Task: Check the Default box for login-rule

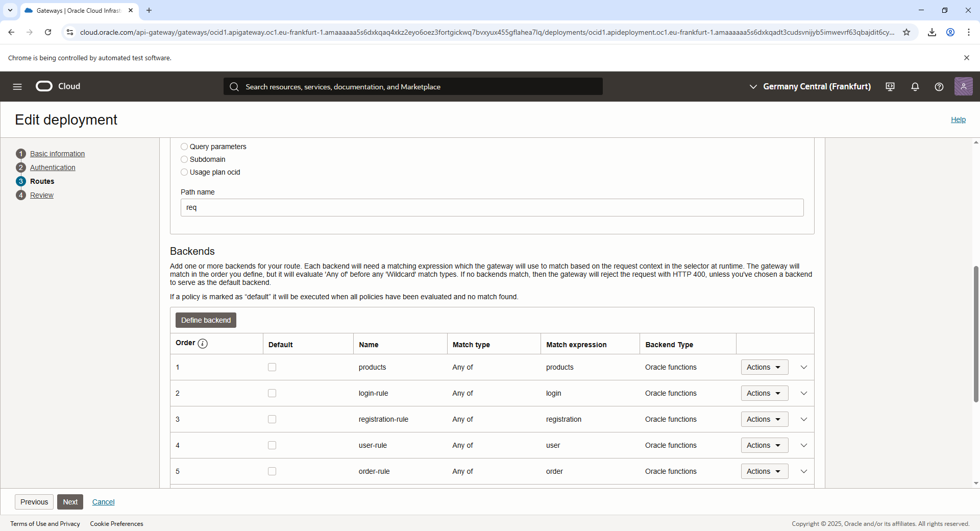Action: click(x=272, y=393)
